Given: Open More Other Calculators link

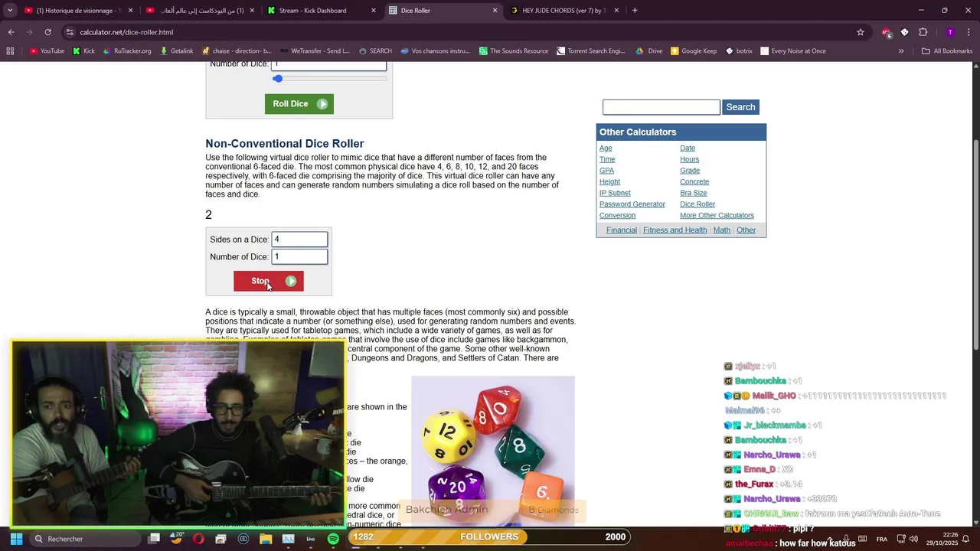Looking at the screenshot, I should (x=717, y=215).
